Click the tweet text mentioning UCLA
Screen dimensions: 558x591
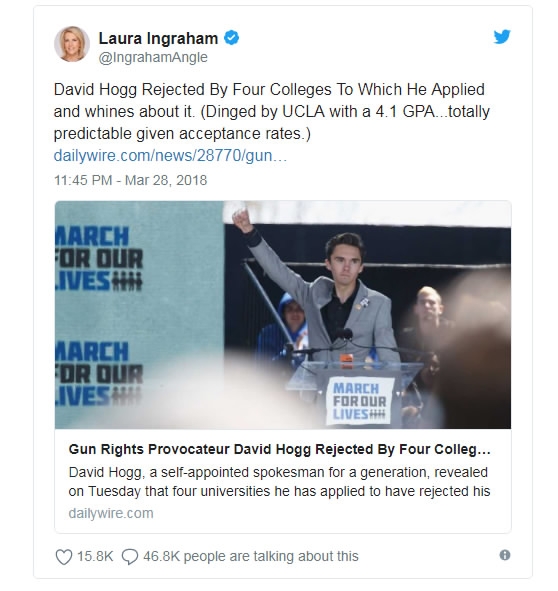click(271, 112)
